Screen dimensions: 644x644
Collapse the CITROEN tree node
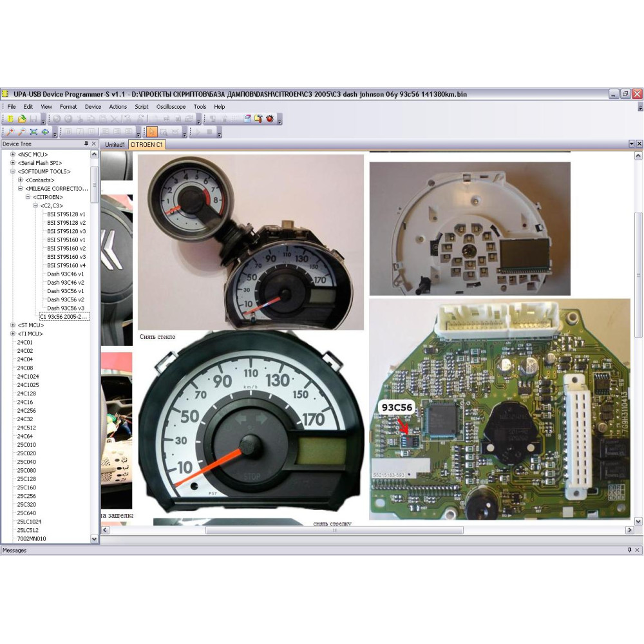[x=28, y=197]
